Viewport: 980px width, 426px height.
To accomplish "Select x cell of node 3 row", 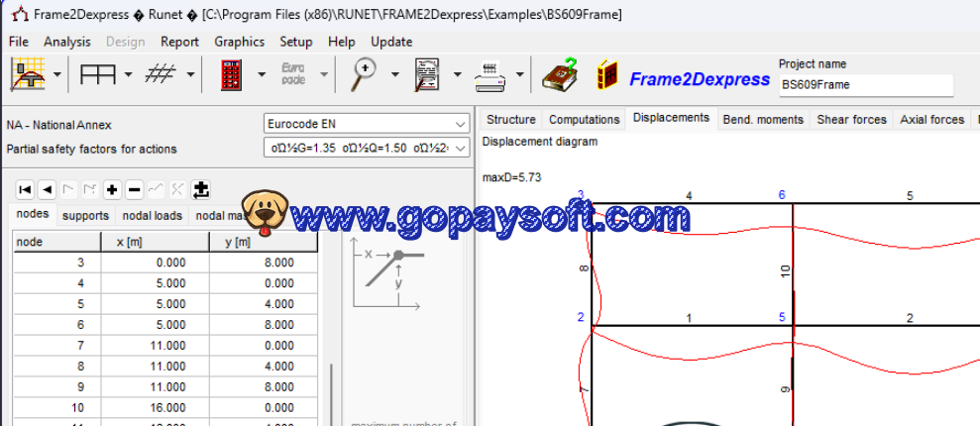I will (x=155, y=263).
